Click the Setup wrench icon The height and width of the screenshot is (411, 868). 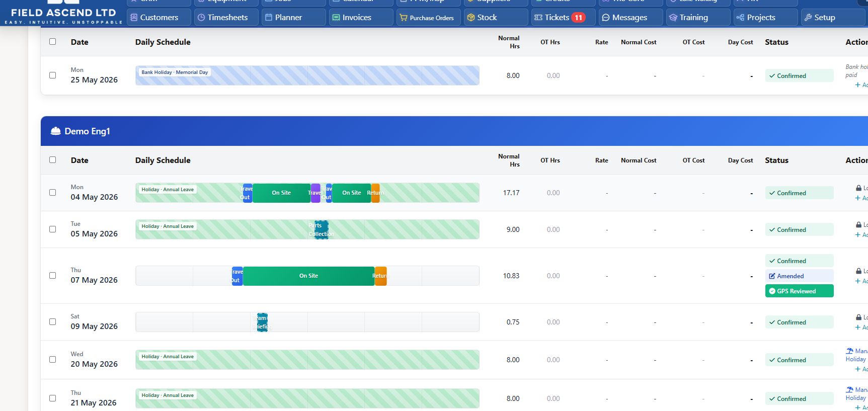point(808,18)
